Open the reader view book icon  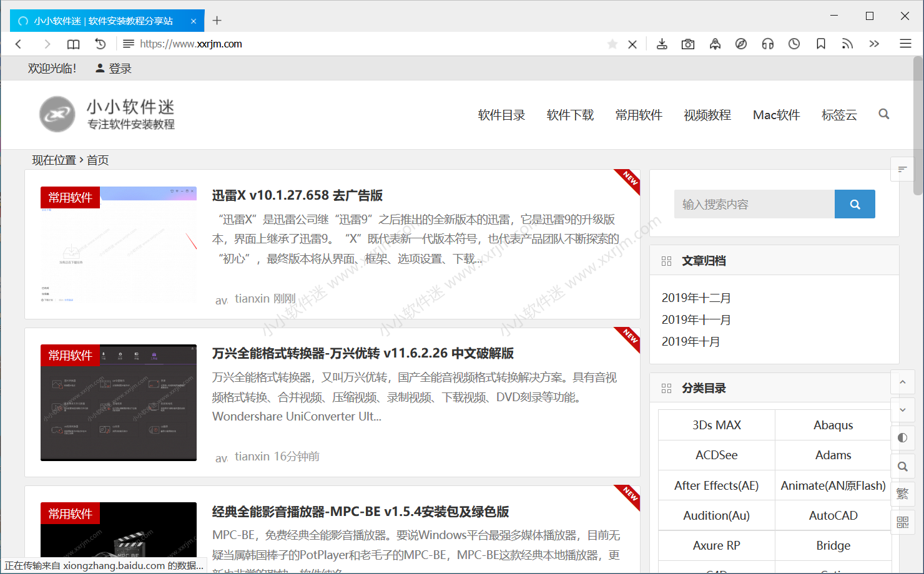tap(73, 44)
